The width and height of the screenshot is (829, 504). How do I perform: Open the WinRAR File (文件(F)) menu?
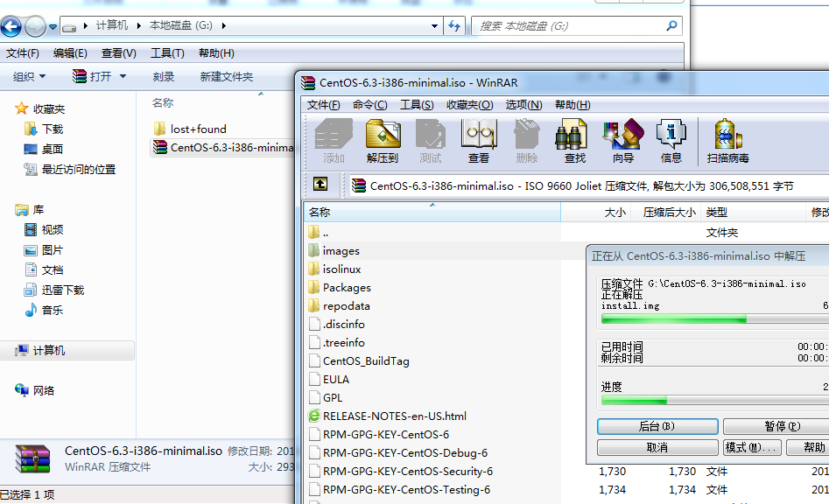[x=324, y=105]
